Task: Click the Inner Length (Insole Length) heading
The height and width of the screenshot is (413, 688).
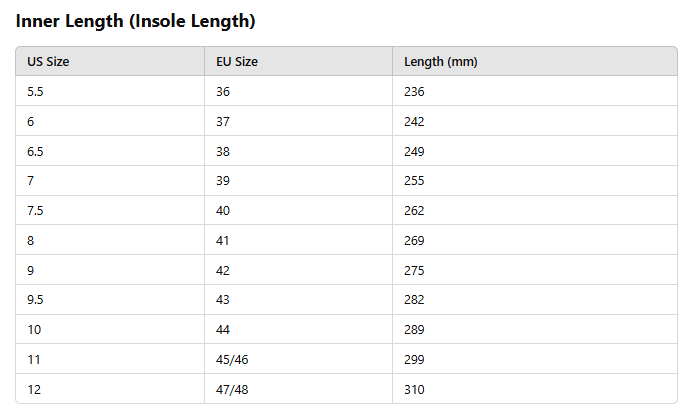Action: click(x=135, y=21)
